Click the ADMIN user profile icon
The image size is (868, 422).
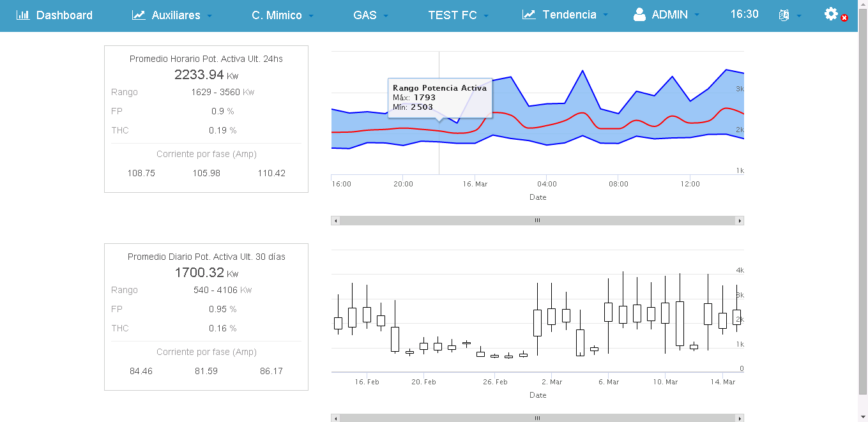[x=639, y=15]
